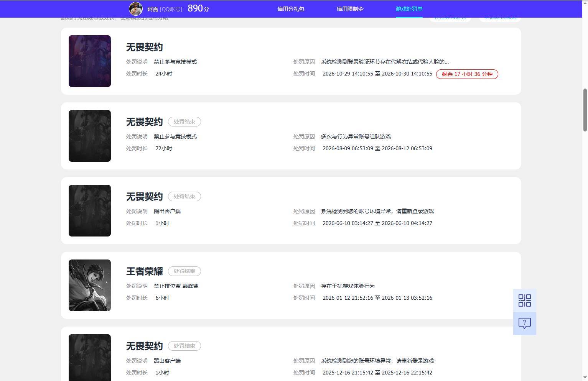This screenshot has width=588, height=381.
Task: Click time range starting 2026-08-09 06:53:09
Action: pyautogui.click(x=377, y=148)
